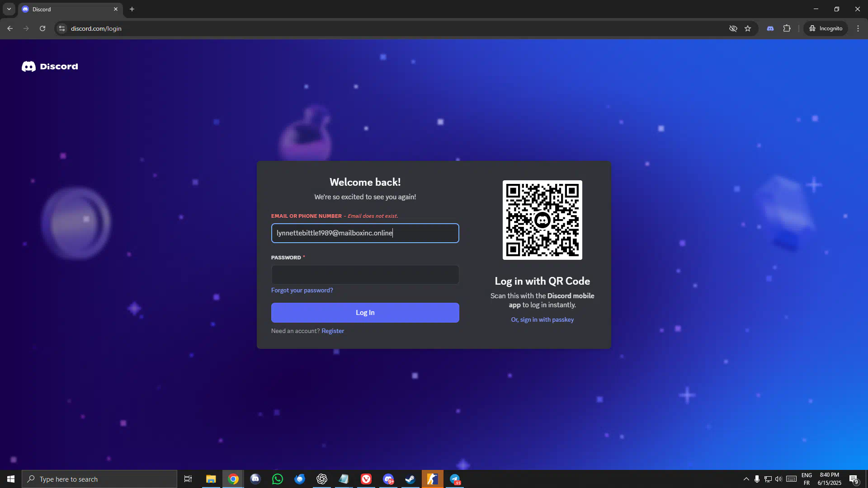This screenshot has width=868, height=488.
Task: Reload the Discord login page
Action: (42, 28)
